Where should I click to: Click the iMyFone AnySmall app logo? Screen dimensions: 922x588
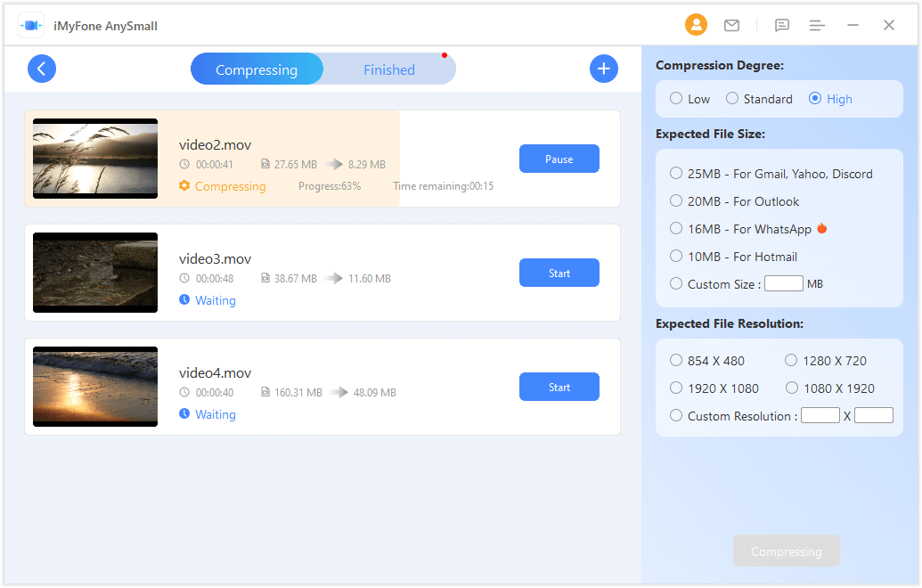tap(31, 25)
